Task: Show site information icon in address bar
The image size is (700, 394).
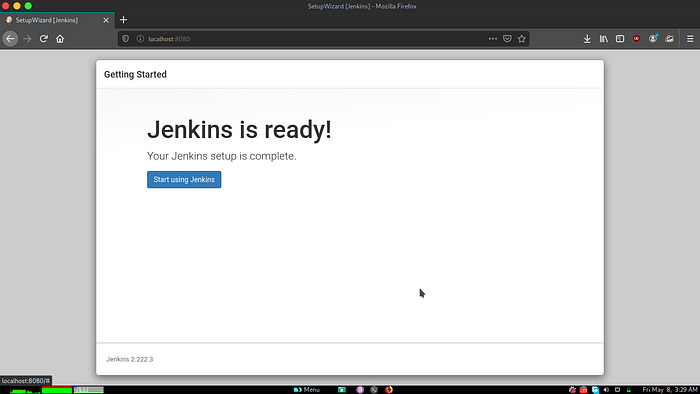Action: [x=140, y=39]
